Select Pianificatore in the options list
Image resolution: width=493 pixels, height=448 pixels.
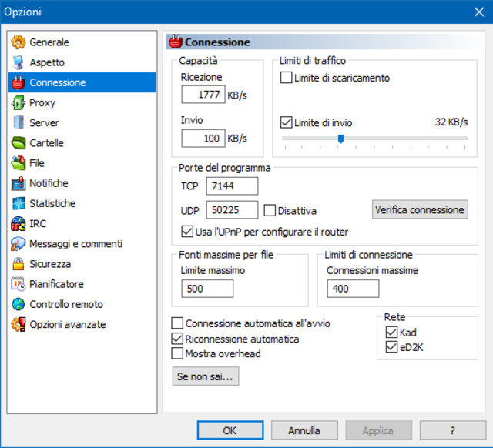[82, 284]
